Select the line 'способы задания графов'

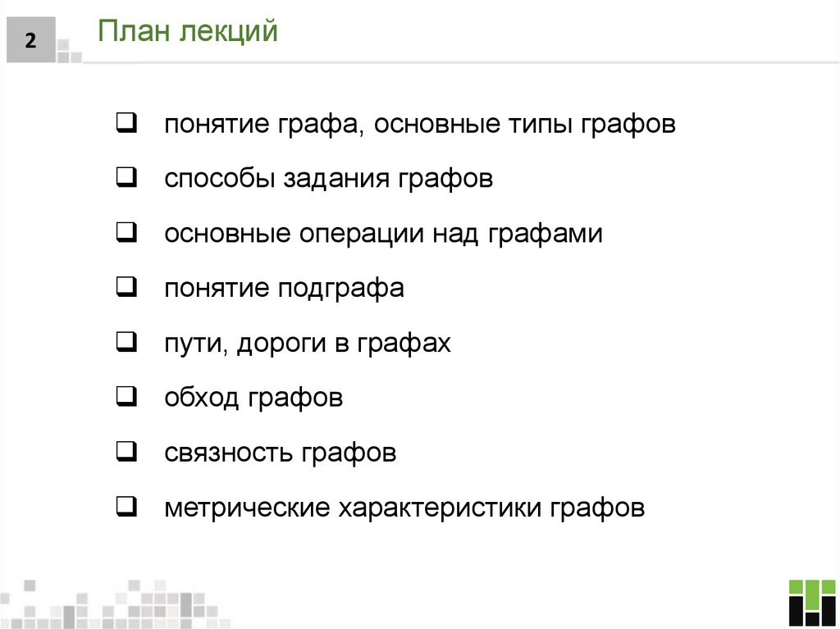pos(328,180)
